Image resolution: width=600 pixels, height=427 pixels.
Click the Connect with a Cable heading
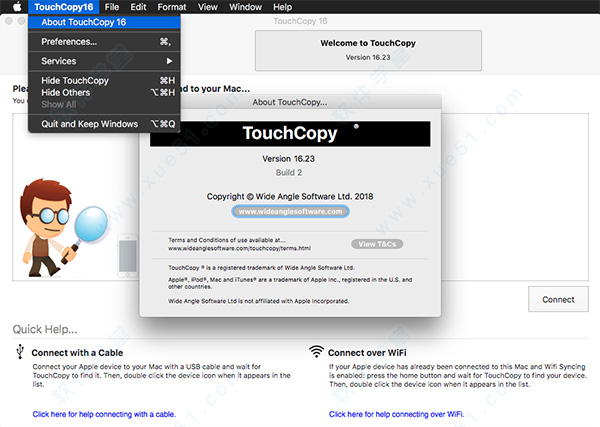coord(77,352)
